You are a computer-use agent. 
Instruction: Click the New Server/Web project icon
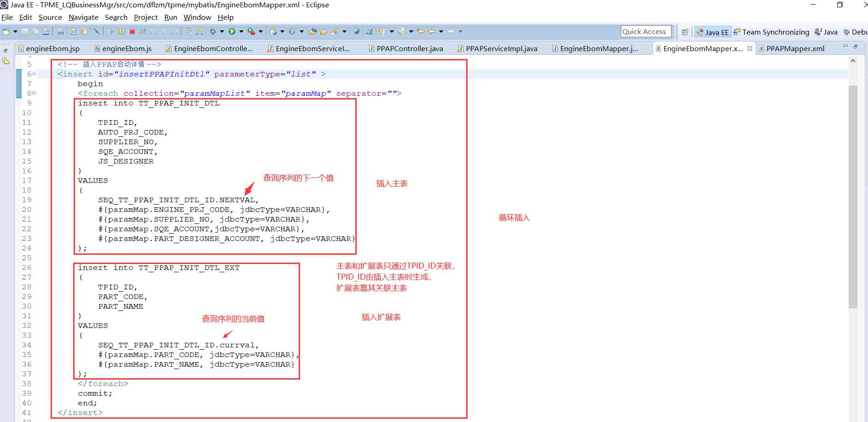point(273,31)
